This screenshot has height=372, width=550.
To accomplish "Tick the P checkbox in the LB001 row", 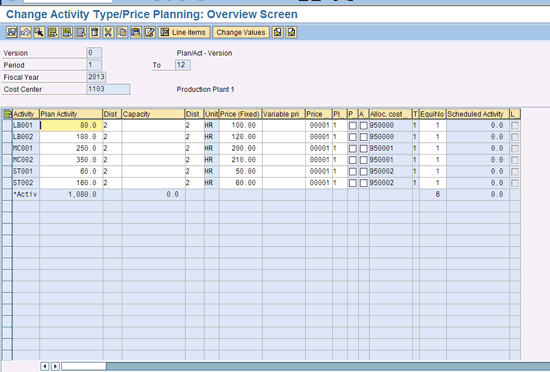I will 353,126.
